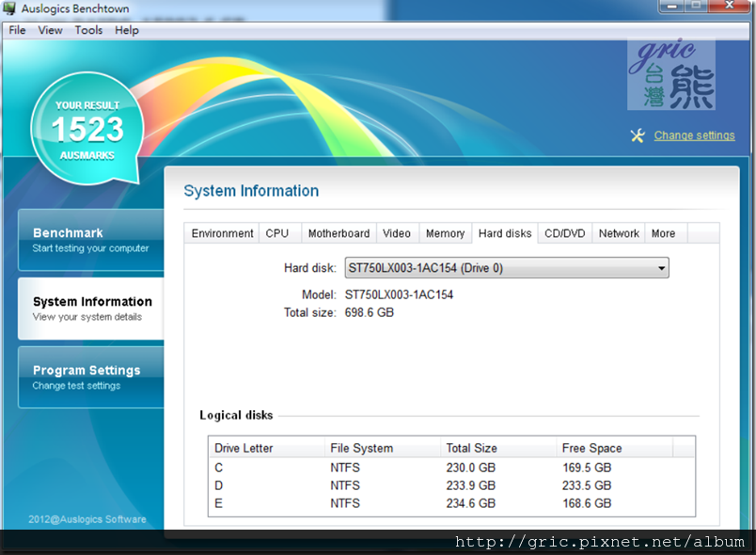Select drive letter C in the logical disks list
This screenshot has height=555, width=756.
[x=219, y=468]
